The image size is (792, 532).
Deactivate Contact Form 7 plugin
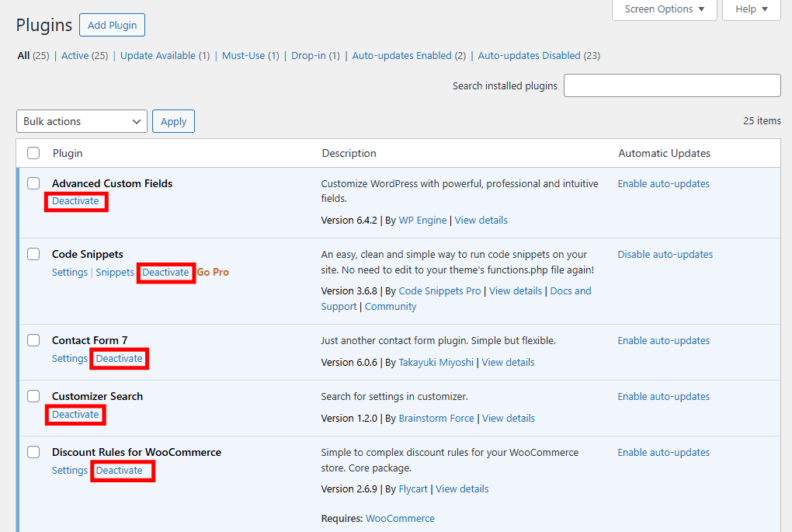(x=120, y=359)
